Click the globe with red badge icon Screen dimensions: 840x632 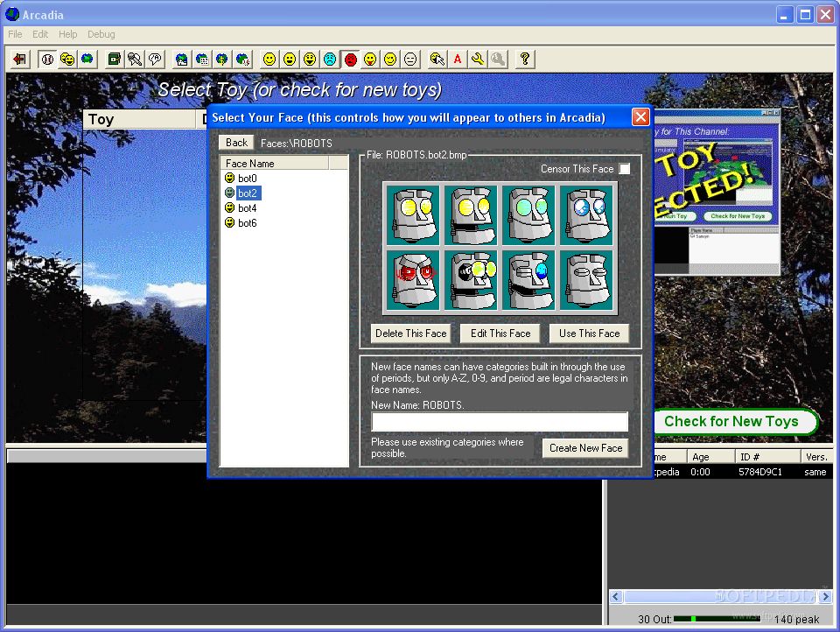coord(242,59)
